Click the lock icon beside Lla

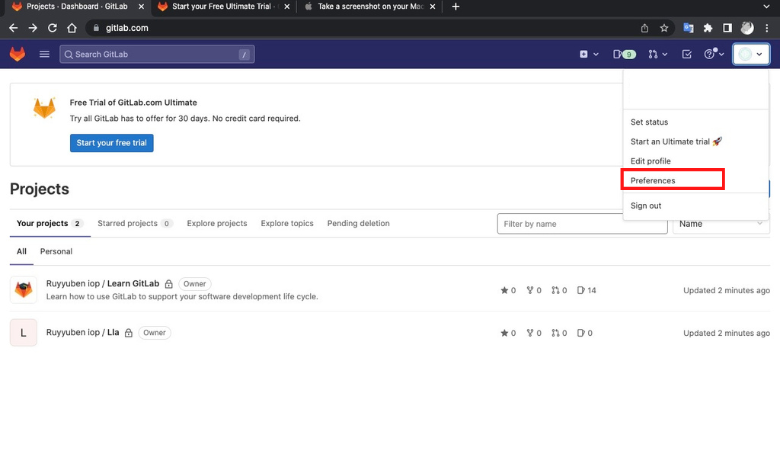[x=128, y=333]
